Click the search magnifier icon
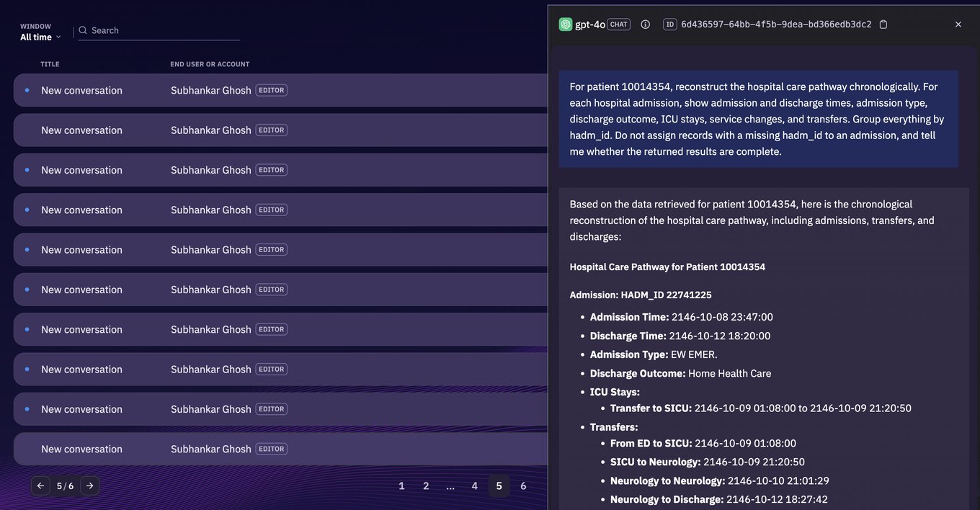The image size is (980, 510). (83, 30)
